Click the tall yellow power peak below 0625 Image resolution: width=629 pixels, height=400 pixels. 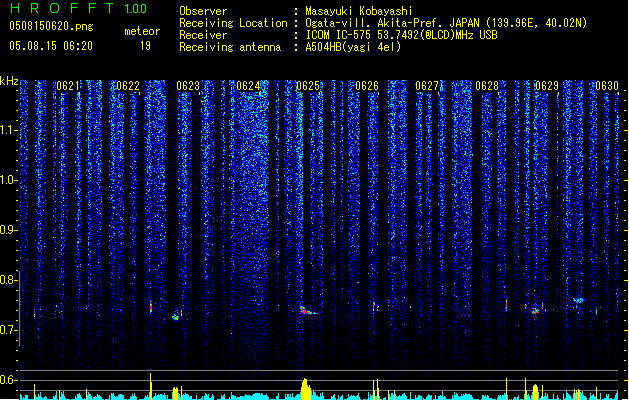[x=306, y=388]
